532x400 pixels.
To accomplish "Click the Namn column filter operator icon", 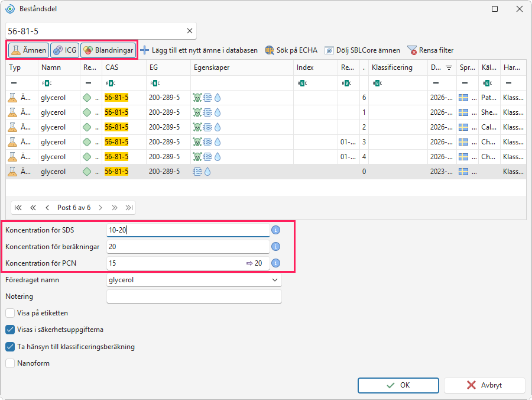I will pyautogui.click(x=47, y=83).
